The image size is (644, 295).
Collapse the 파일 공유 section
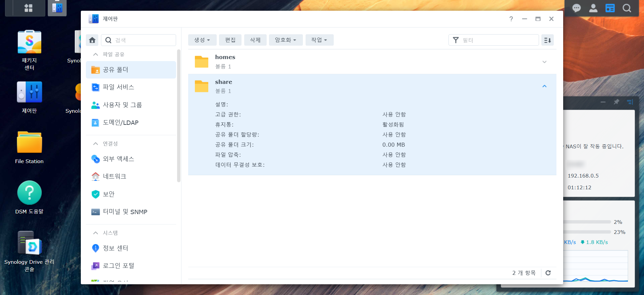(x=96, y=54)
